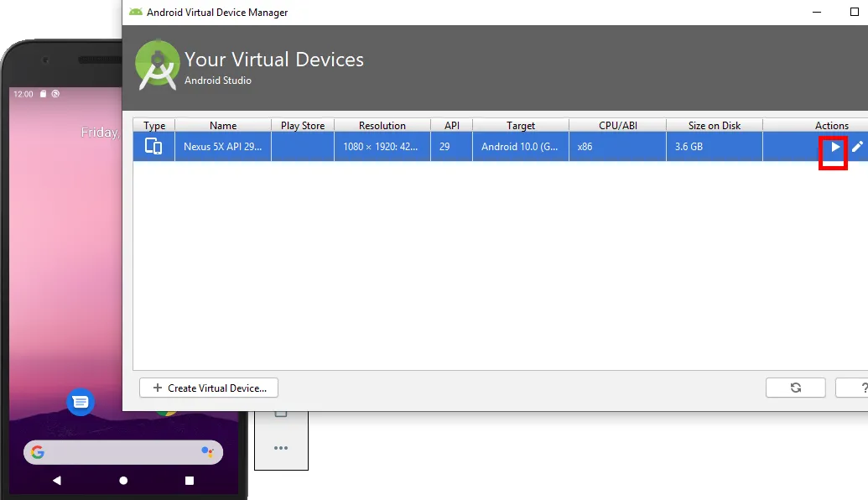
Task: Click the '29' API cell
Action: (x=452, y=147)
